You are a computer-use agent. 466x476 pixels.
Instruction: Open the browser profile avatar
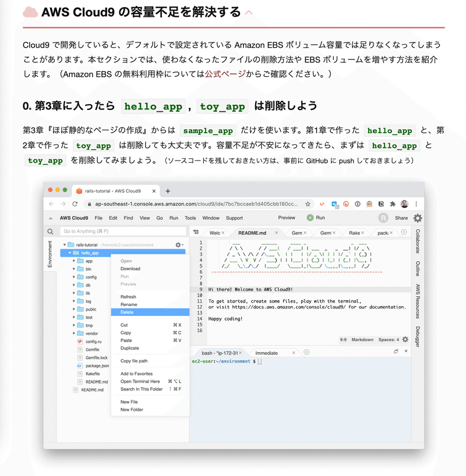pos(404,204)
